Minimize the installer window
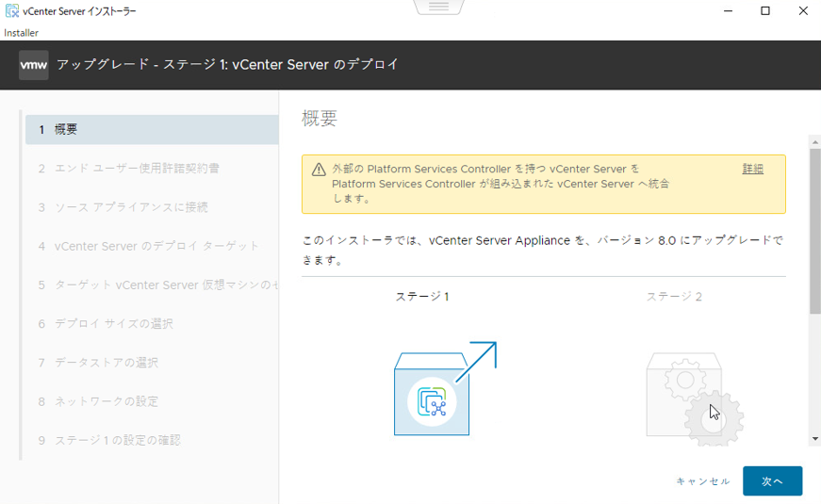This screenshot has width=821, height=504. point(728,11)
